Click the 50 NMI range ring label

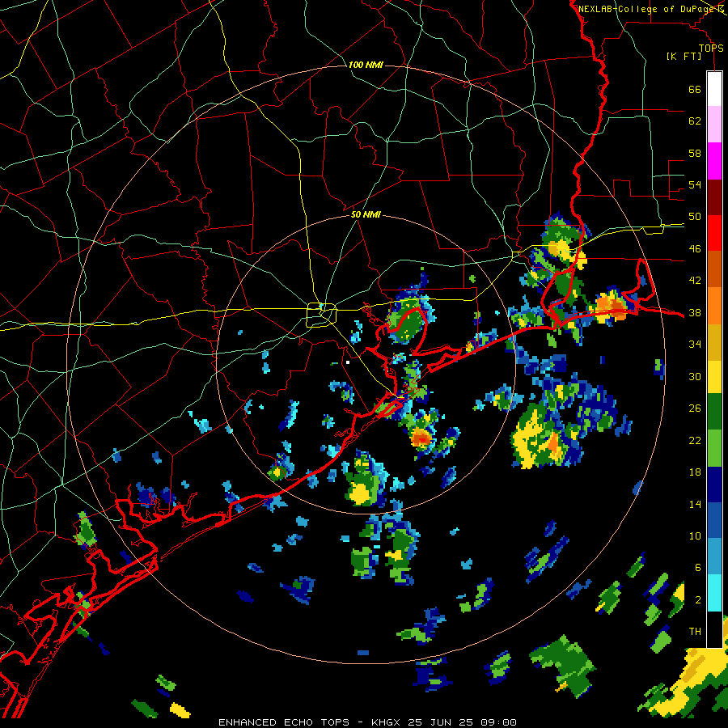click(366, 214)
